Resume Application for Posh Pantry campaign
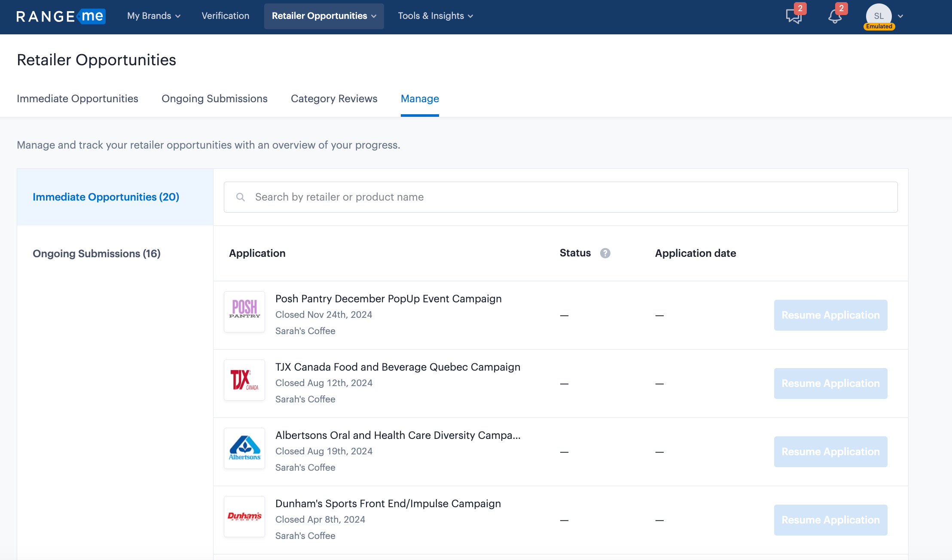 [x=830, y=315]
